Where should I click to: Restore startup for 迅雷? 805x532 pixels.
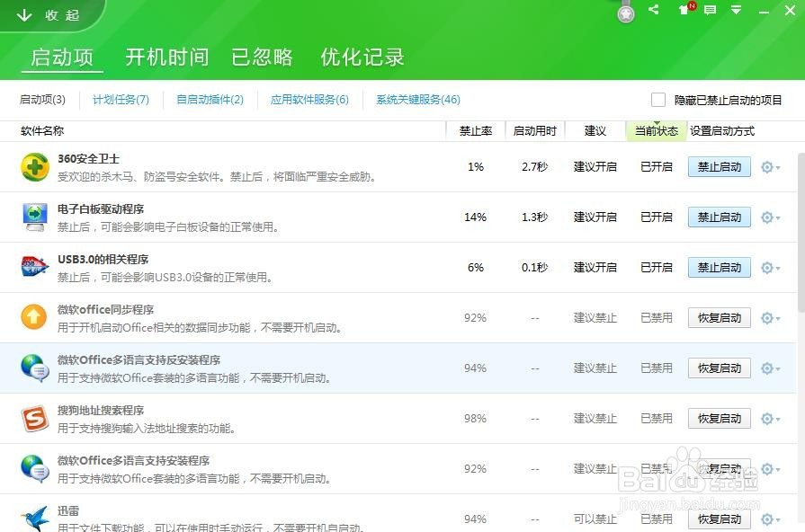click(720, 519)
